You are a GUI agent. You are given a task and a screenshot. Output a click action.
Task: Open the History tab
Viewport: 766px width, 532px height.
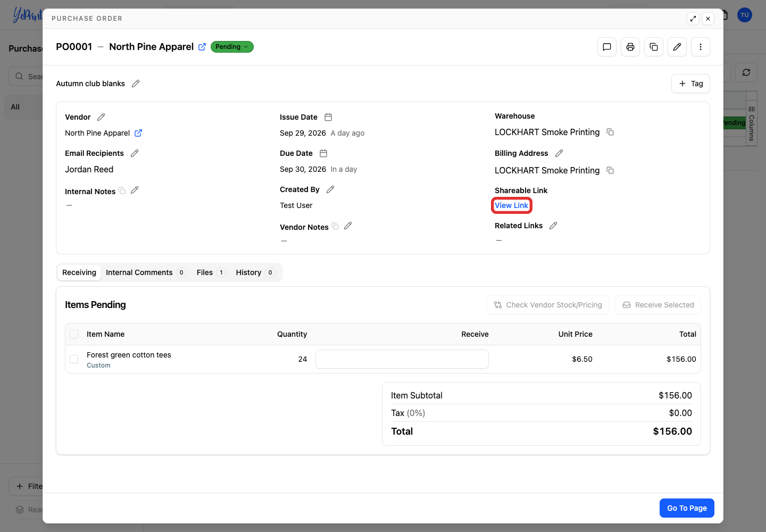click(255, 272)
